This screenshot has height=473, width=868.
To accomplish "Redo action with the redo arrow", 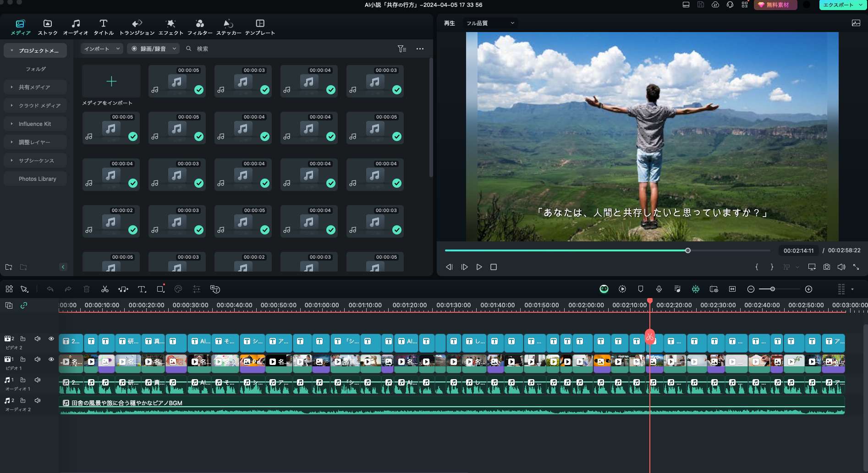I will pyautogui.click(x=68, y=289).
